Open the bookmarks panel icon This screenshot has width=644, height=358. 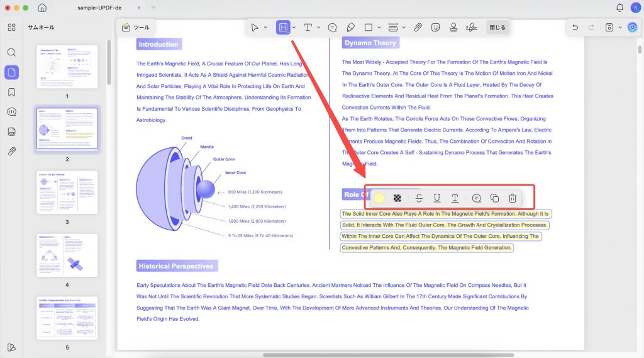(11, 92)
